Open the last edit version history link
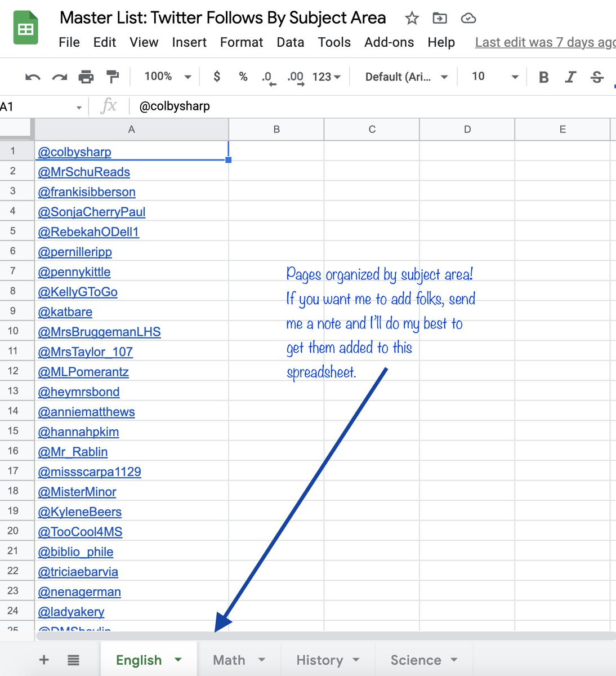The image size is (616, 676). point(545,42)
